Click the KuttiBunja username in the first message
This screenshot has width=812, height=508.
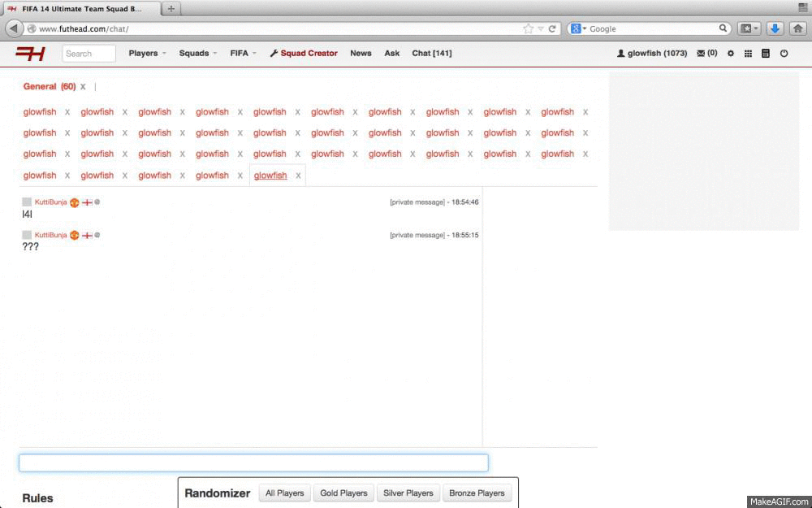tap(50, 202)
